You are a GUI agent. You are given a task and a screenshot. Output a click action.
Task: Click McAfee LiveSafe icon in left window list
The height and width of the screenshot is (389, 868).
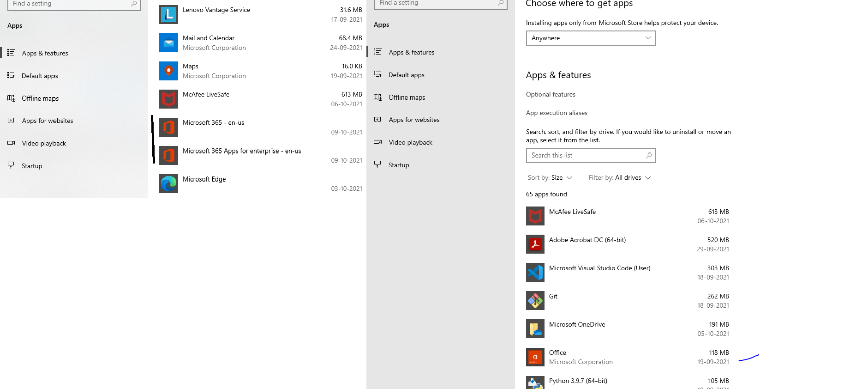click(x=168, y=99)
